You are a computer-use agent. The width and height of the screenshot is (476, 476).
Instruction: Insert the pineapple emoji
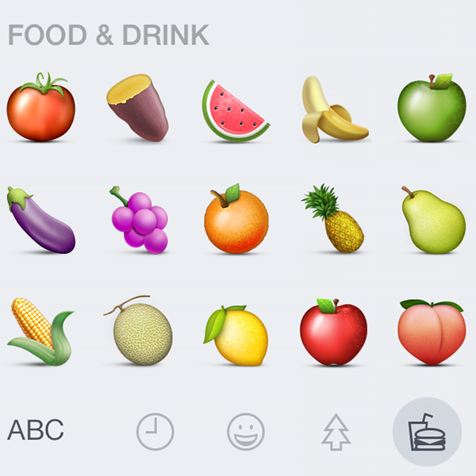click(332, 218)
